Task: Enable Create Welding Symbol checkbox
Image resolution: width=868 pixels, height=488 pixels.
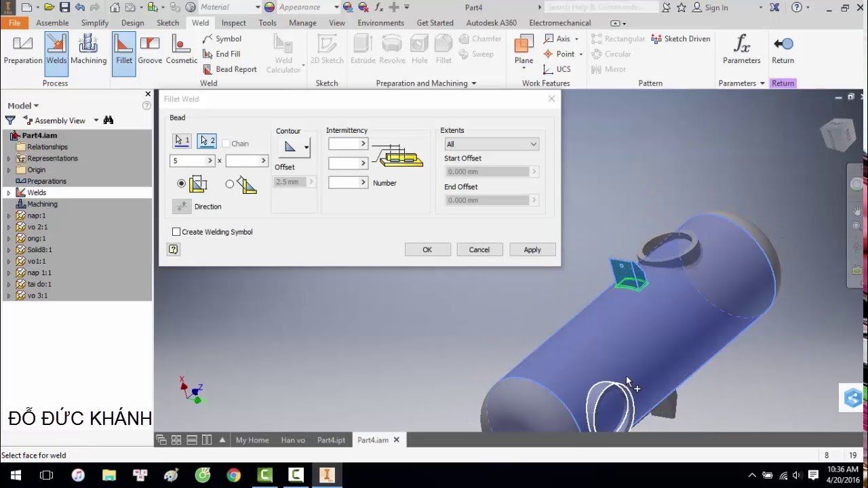Action: click(176, 232)
